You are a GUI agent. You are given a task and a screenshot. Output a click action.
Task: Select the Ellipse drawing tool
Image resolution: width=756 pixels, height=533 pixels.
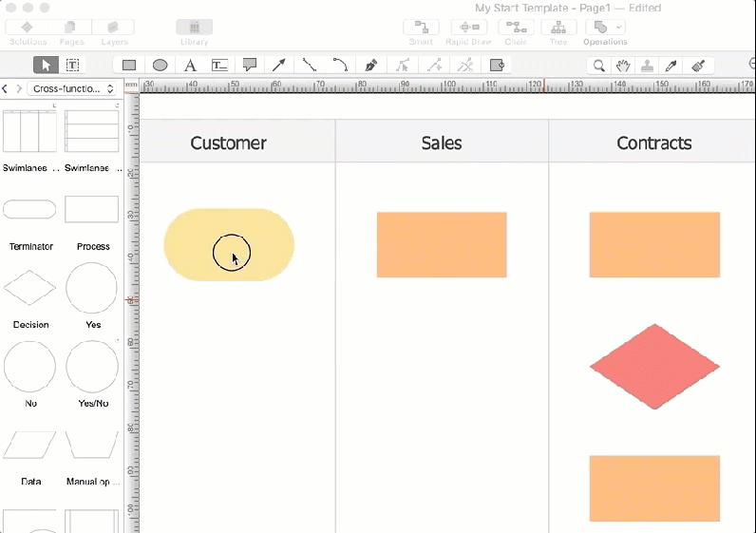point(161,66)
